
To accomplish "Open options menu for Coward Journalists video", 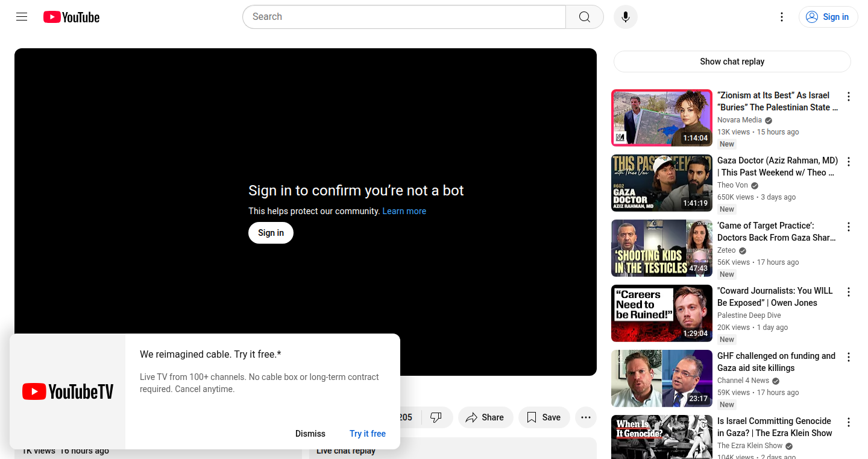I will [849, 292].
